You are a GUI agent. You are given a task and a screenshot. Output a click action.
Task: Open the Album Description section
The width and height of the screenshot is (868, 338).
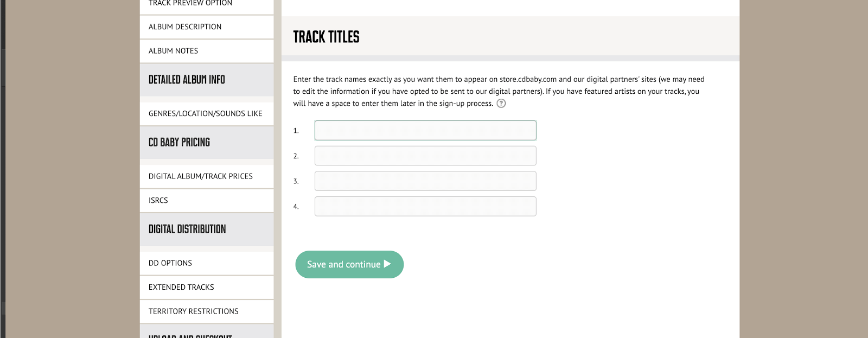tap(185, 27)
